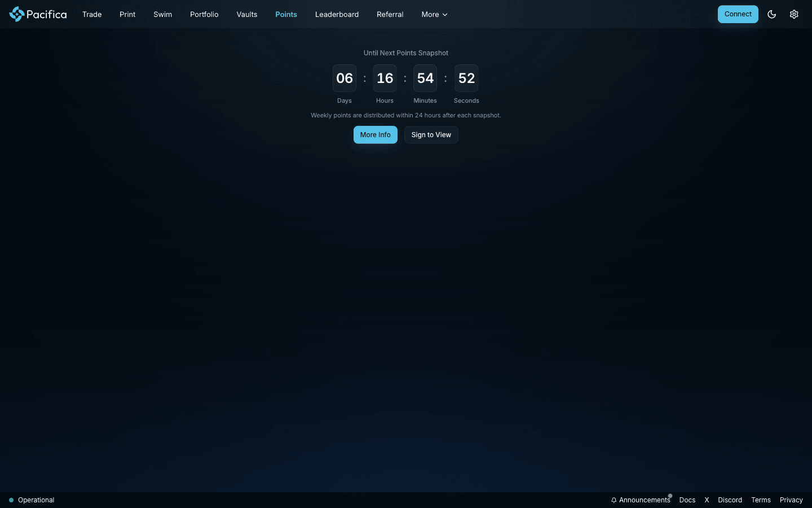Click the Minutes countdown value 54
The image size is (812, 508).
(x=425, y=78)
